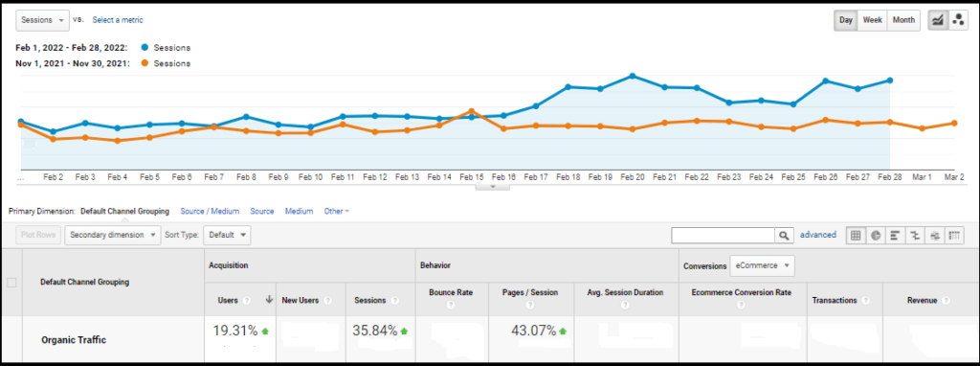Click the 35.84% Sessions value
Screen dimensions: 980x366
(x=375, y=331)
